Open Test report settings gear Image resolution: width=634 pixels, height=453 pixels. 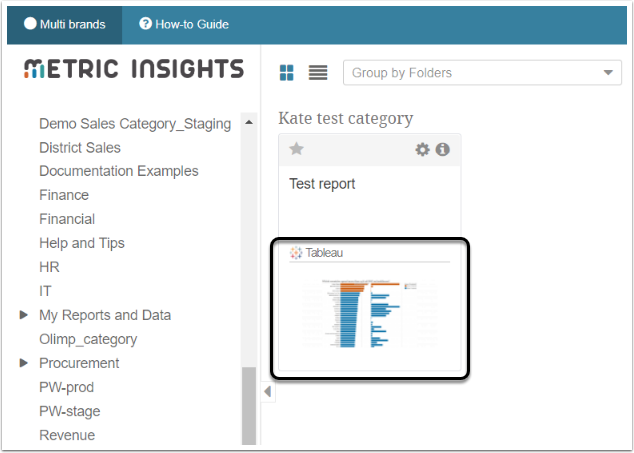tap(423, 149)
